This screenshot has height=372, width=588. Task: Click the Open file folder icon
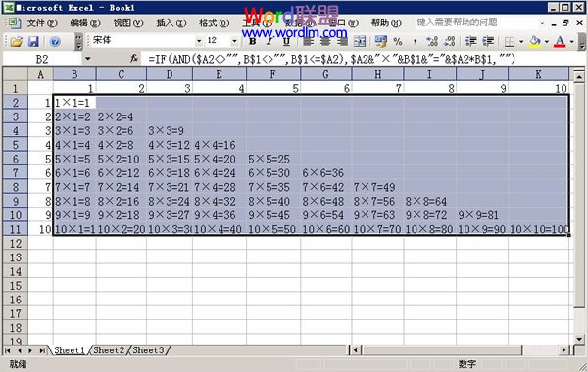point(16,41)
